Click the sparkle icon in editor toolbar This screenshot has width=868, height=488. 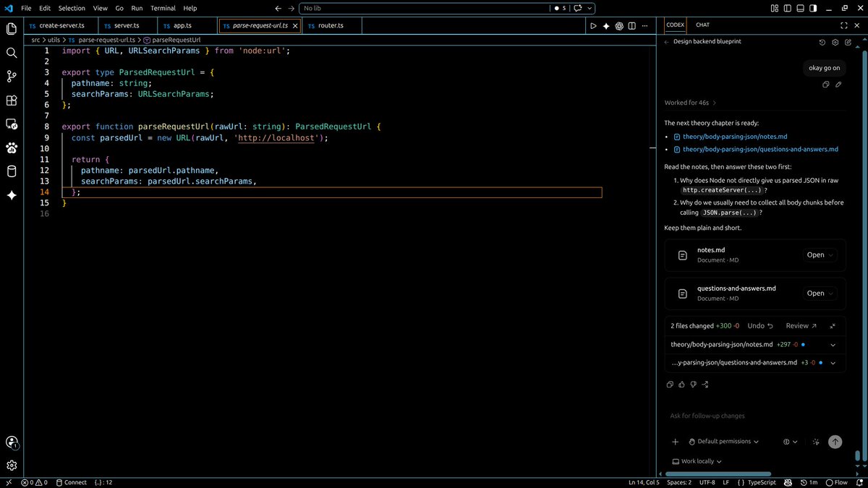(x=606, y=26)
